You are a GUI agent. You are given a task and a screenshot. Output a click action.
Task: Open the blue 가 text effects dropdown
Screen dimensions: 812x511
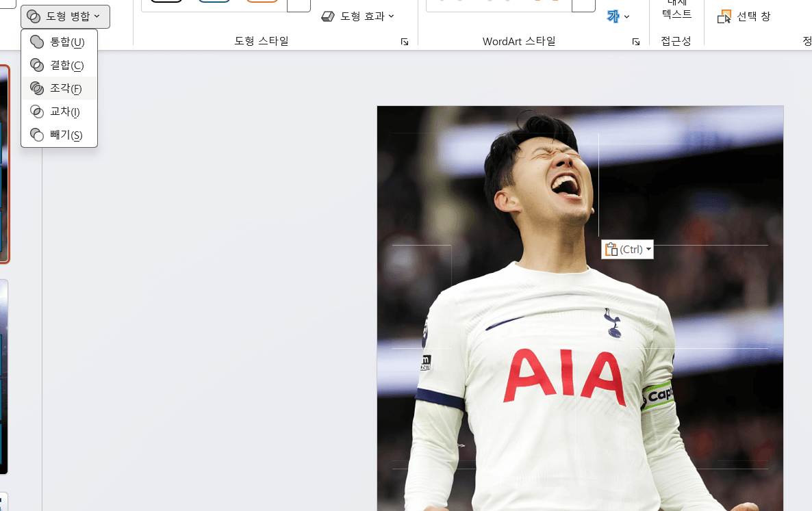(x=618, y=16)
